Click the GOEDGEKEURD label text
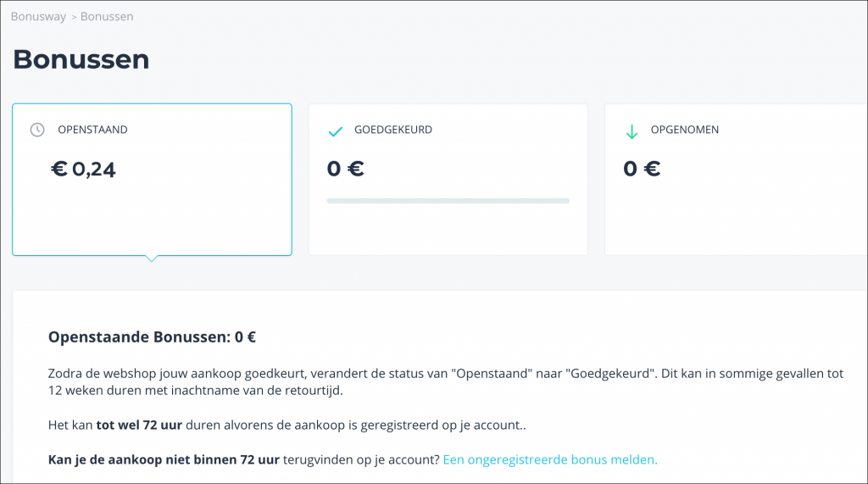The height and width of the screenshot is (484, 868). tap(393, 130)
